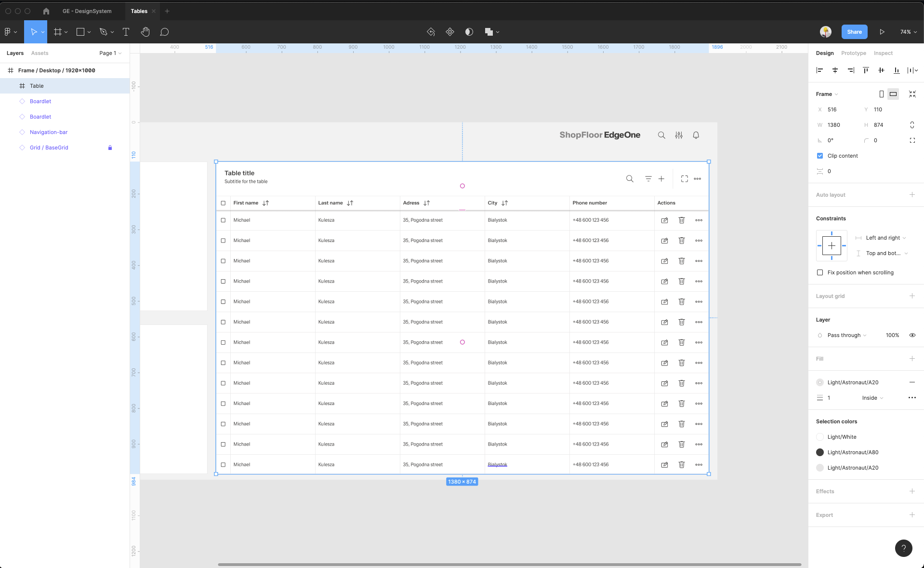Switch to the Assets tab
924x568 pixels.
point(40,53)
